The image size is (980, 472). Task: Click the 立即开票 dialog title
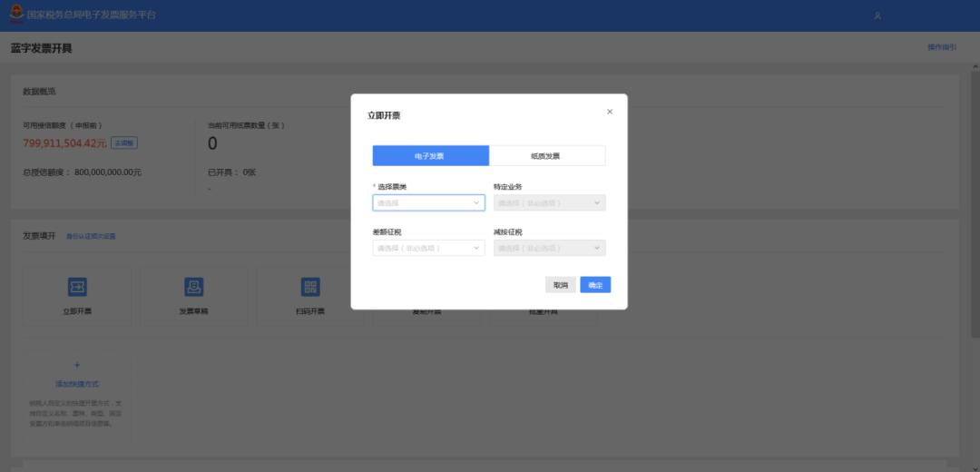(x=384, y=115)
